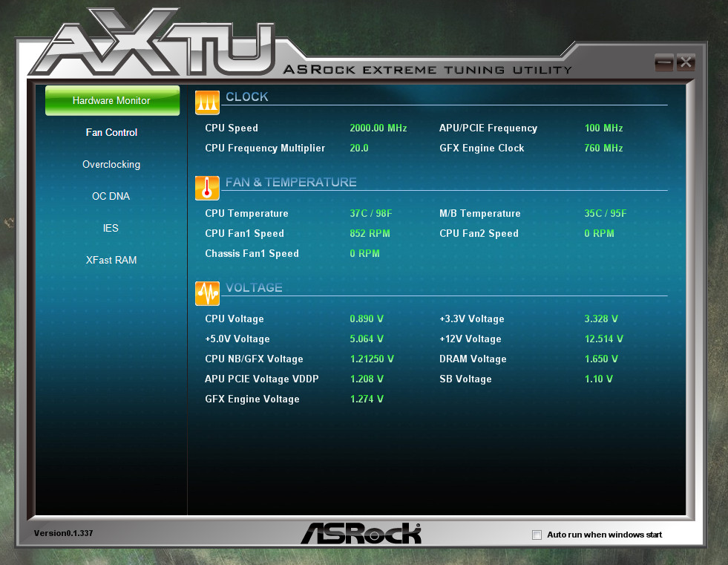Image resolution: width=728 pixels, height=565 pixels.
Task: Click the 2000.00 MHz value
Action: point(378,128)
